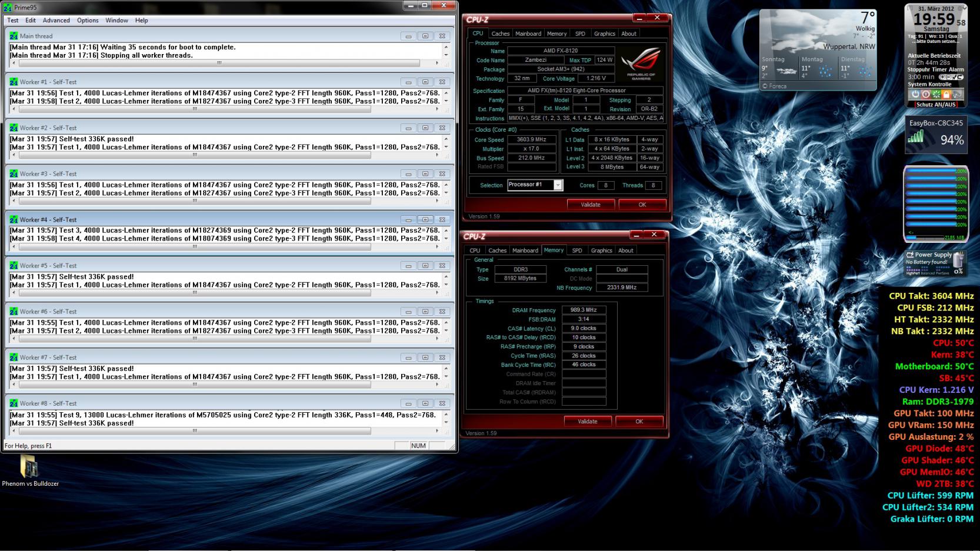This screenshot has height=551, width=980.
Task: Click the Prime95 icon in the title bar
Action: click(8, 6)
